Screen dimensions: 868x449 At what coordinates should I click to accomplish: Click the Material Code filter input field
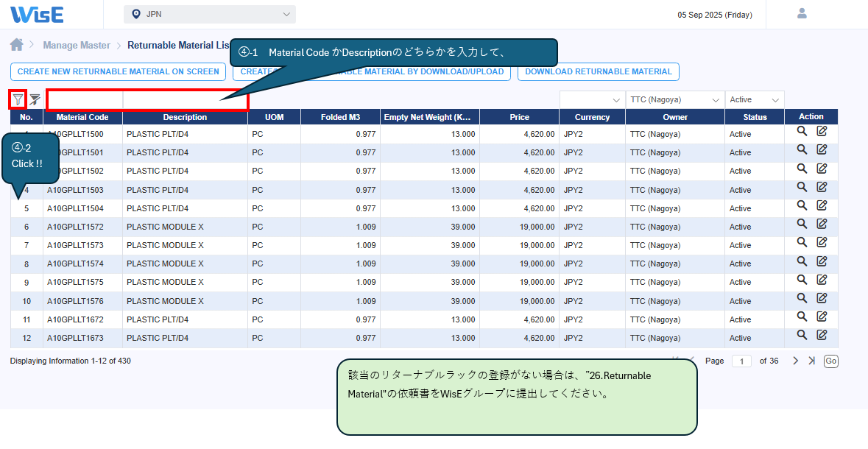pyautogui.click(x=85, y=99)
